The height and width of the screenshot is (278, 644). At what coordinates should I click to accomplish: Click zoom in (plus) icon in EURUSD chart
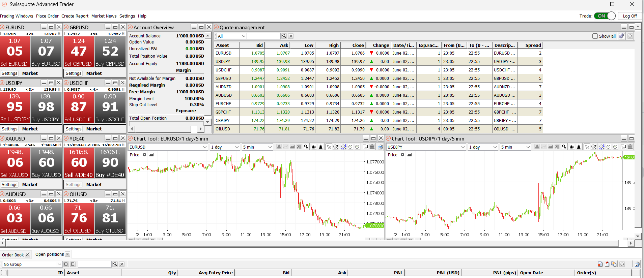click(x=357, y=147)
